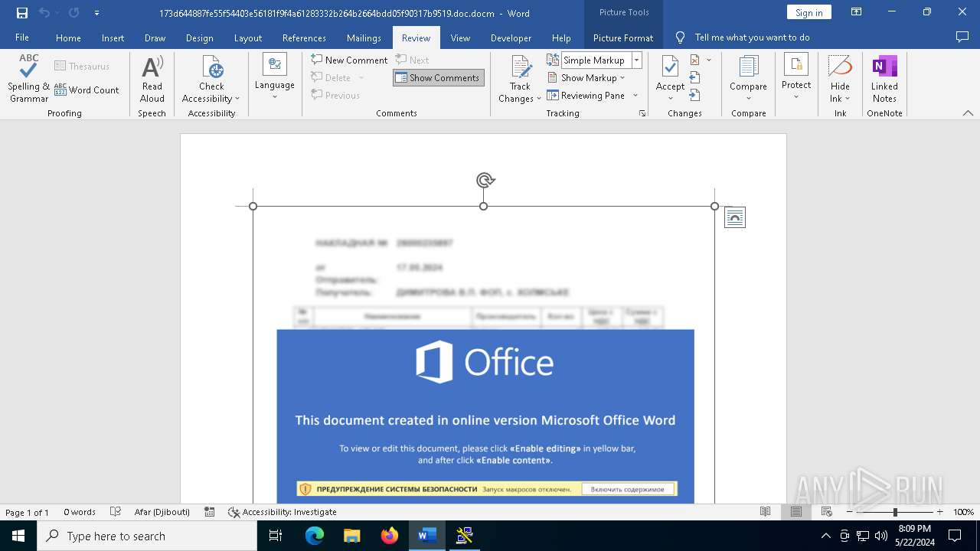Click the Delete comment button

coord(331,77)
